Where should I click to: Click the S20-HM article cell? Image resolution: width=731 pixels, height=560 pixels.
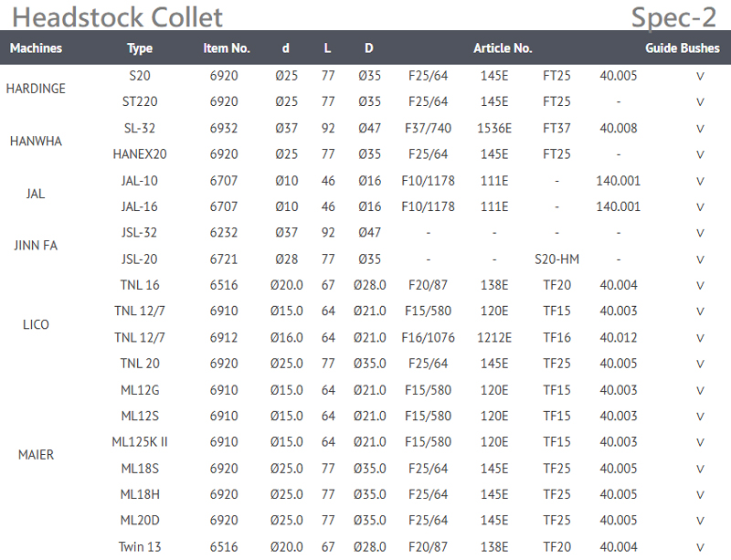556,259
